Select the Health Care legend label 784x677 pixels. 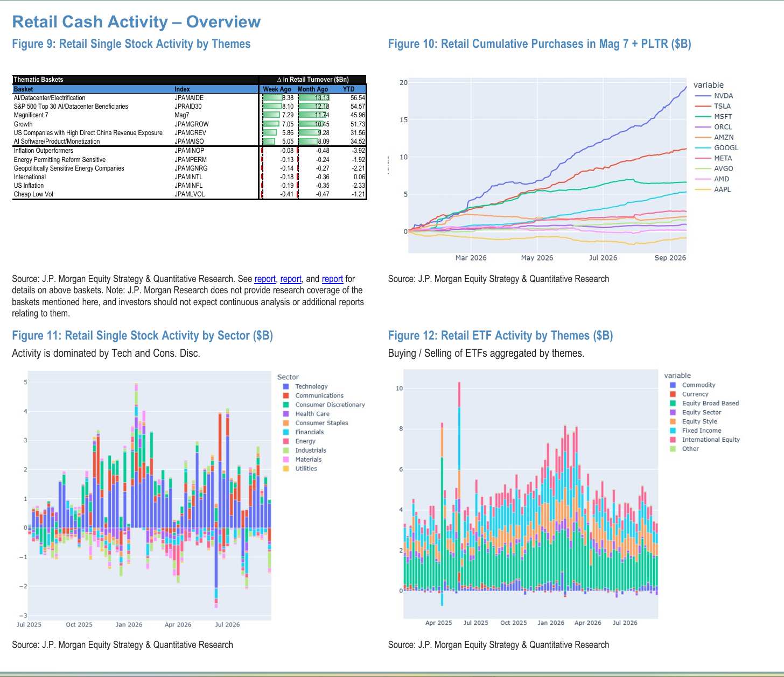tap(312, 414)
